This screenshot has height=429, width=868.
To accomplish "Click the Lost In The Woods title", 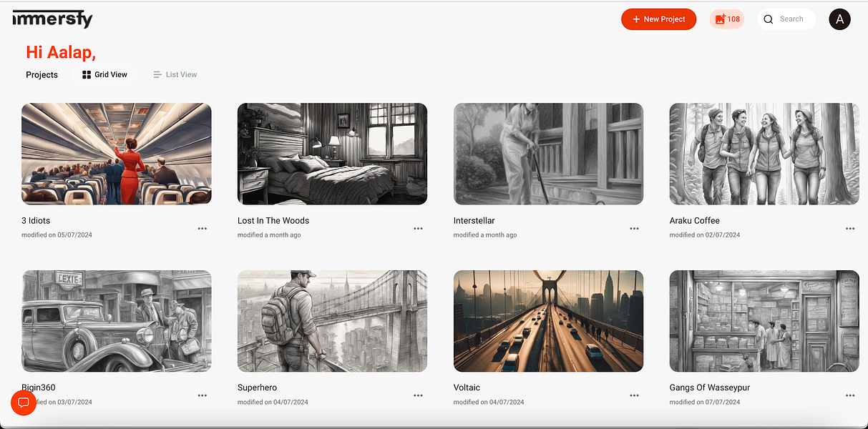I will tap(273, 220).
